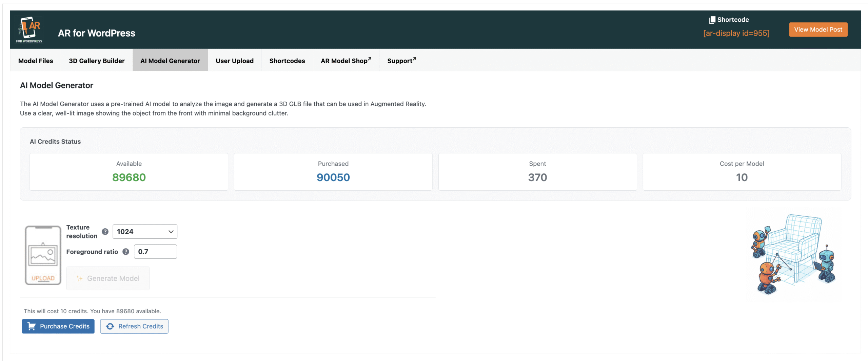Click the AR for WordPress logo
This screenshot has width=868, height=361.
pyautogui.click(x=29, y=30)
